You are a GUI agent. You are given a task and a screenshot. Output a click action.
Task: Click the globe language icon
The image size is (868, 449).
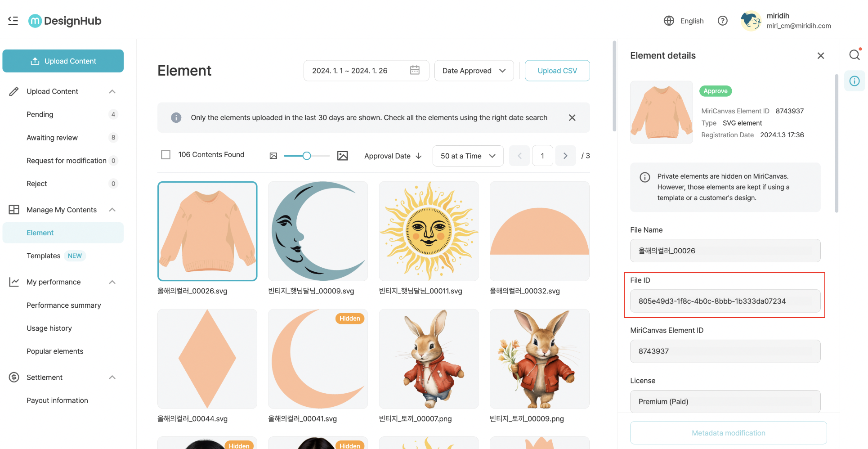tap(669, 21)
